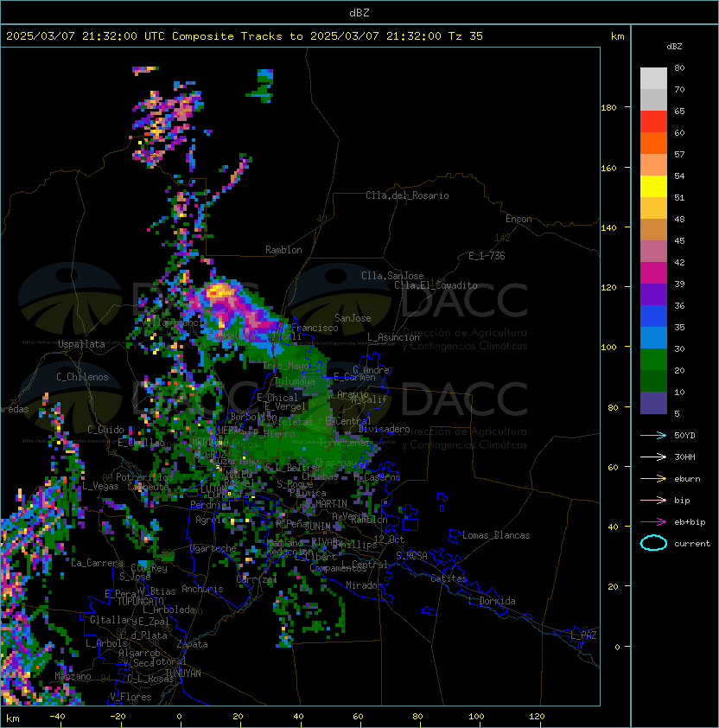The width and height of the screenshot is (719, 728).
Task: Click the '12_Oct' map label
Action: [389, 540]
